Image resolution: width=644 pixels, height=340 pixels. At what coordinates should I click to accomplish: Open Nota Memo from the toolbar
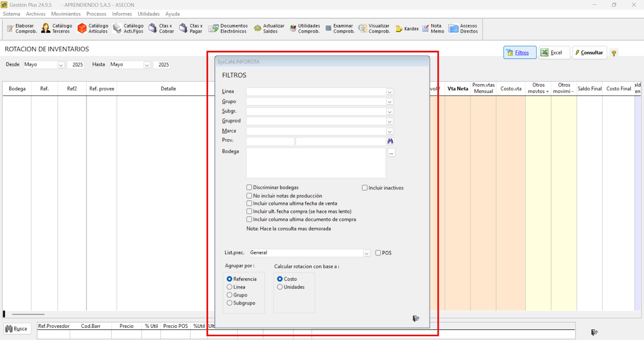(x=433, y=28)
